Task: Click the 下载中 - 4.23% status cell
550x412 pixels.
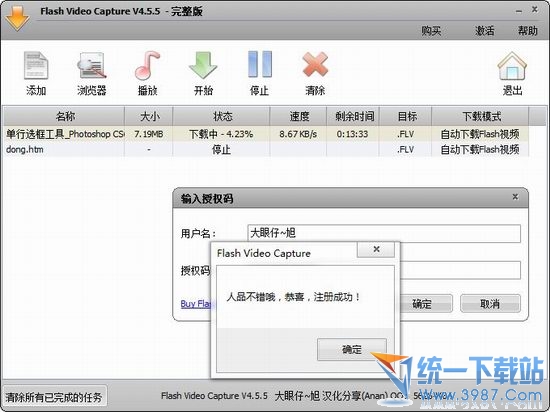Action: [221, 134]
